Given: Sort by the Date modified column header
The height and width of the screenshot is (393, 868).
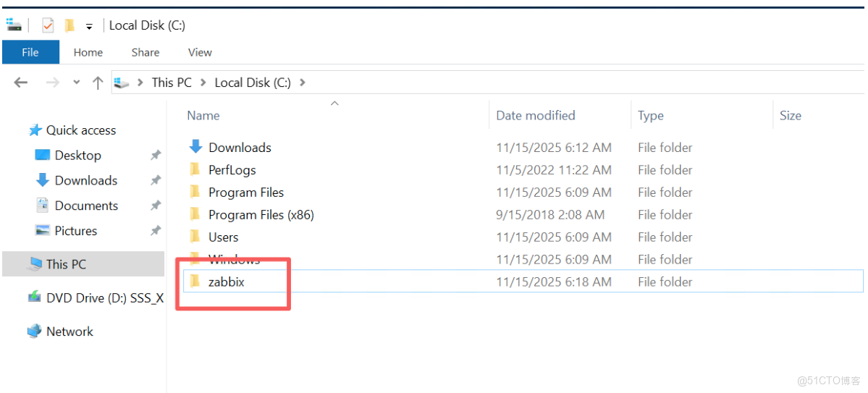Looking at the screenshot, I should pos(535,115).
